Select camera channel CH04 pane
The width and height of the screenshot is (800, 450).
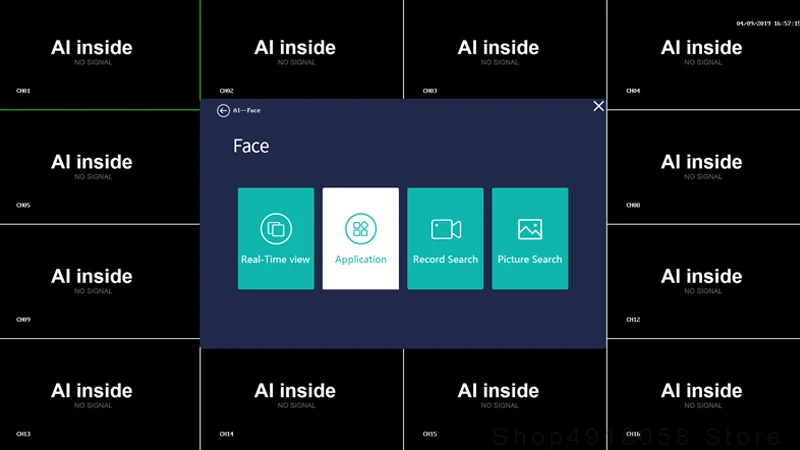point(704,55)
